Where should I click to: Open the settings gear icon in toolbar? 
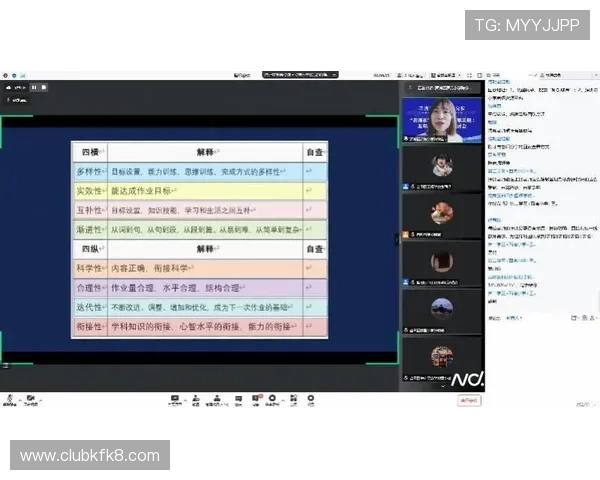pyautogui.click(x=311, y=399)
